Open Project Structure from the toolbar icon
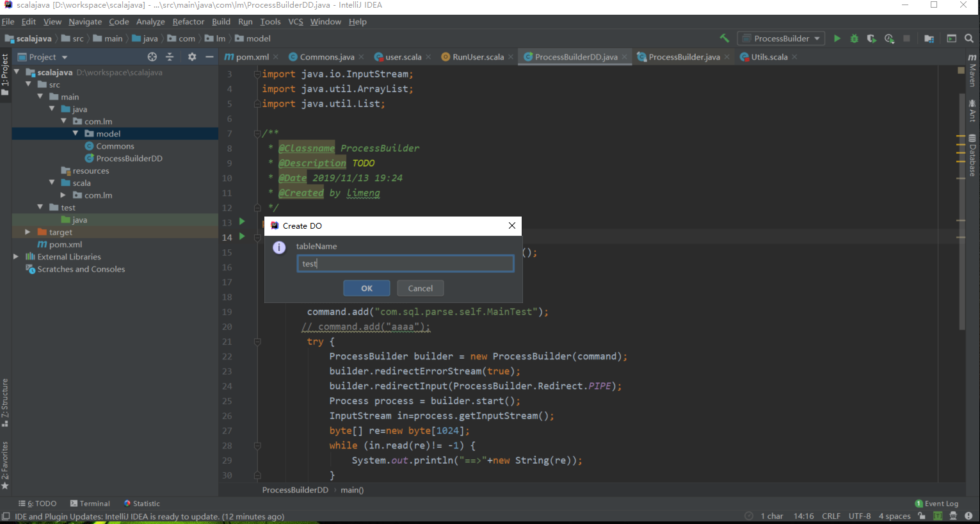 tap(929, 38)
